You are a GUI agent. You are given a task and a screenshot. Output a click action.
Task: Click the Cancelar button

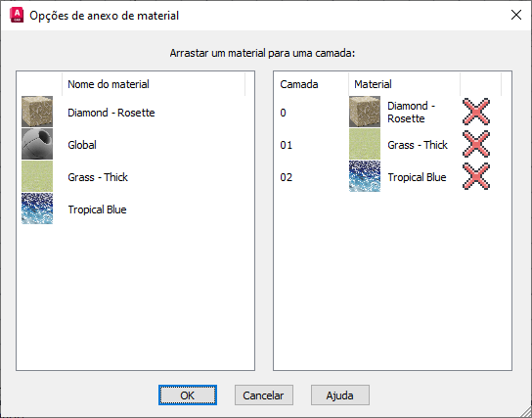(264, 395)
